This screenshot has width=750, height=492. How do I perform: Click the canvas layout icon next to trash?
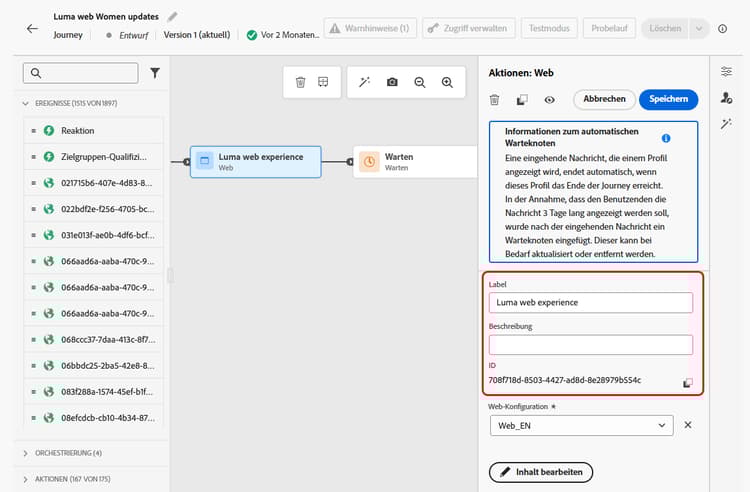[323, 82]
